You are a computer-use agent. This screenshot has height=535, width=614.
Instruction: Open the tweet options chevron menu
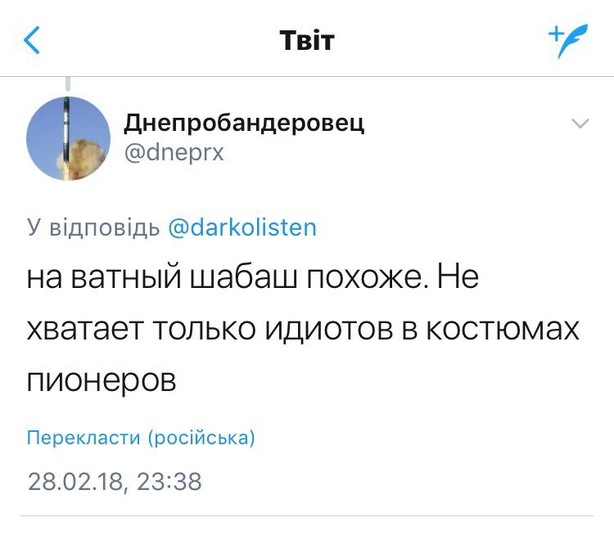click(580, 124)
